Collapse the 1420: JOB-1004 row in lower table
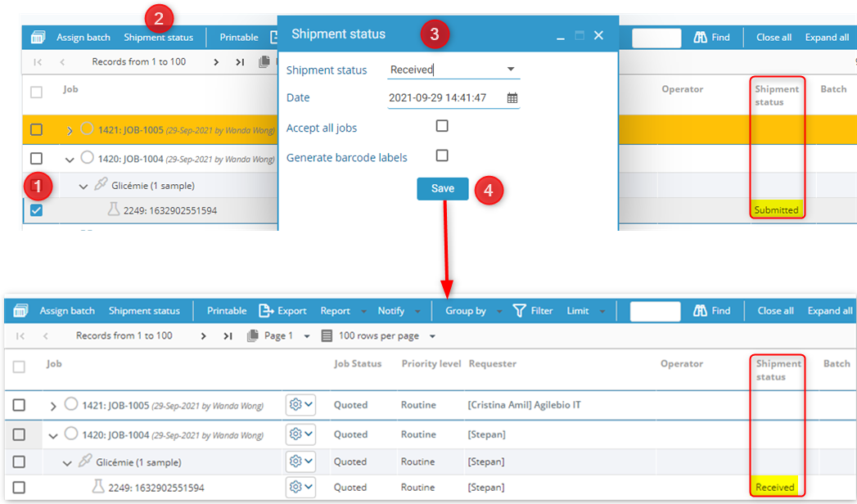The width and height of the screenshot is (857, 504). tap(53, 436)
